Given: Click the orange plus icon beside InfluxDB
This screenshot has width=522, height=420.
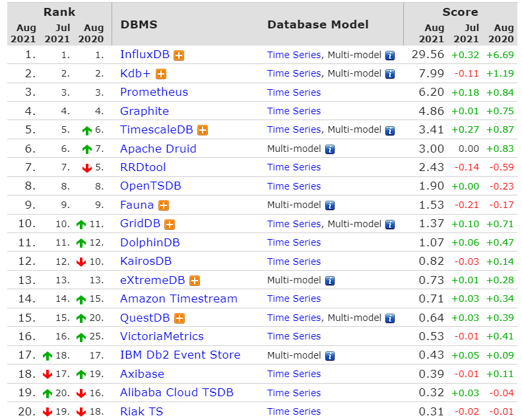Looking at the screenshot, I should 179,55.
